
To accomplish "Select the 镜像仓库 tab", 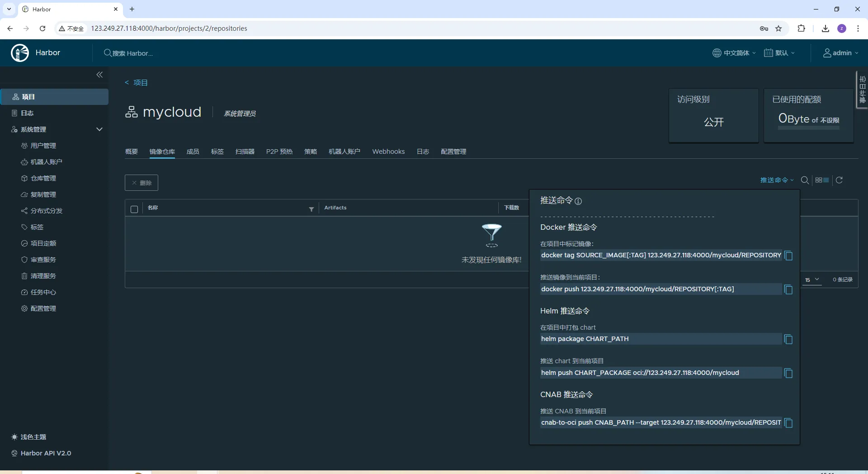I will (162, 152).
